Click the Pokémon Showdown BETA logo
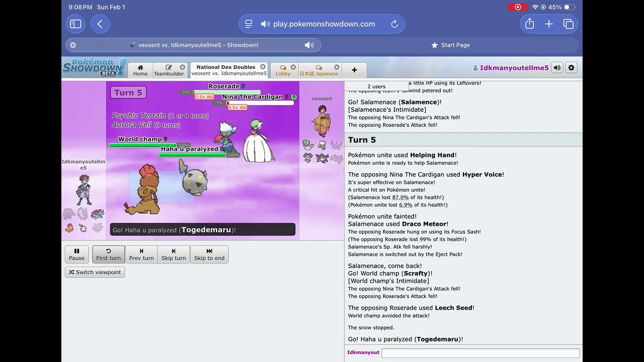This screenshot has width=644, height=362. pyautogui.click(x=94, y=67)
